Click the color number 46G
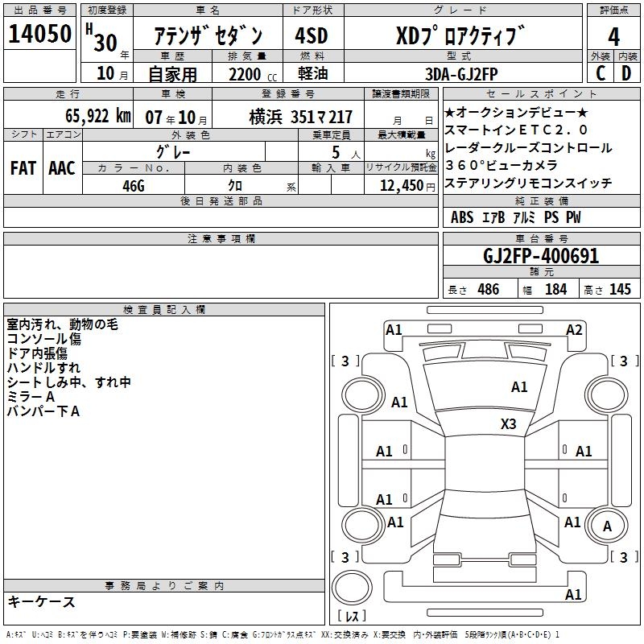The height and width of the screenshot is (644, 644). point(134,184)
